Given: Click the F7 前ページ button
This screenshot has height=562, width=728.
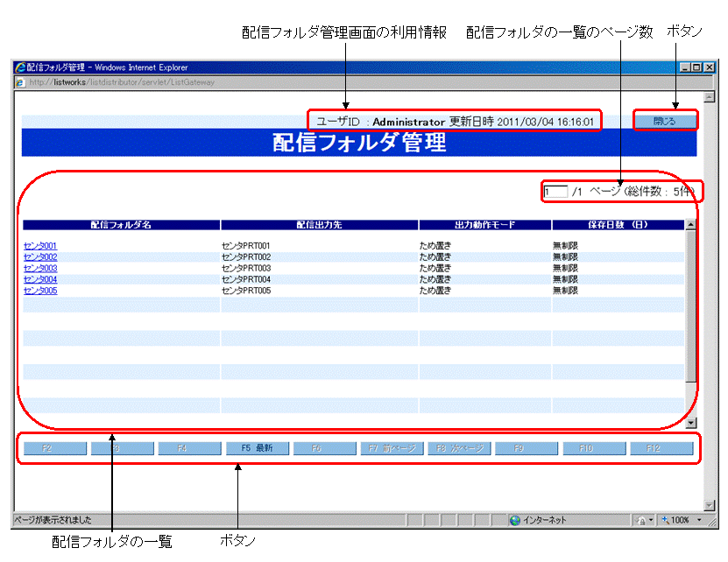Looking at the screenshot, I should point(392,448).
